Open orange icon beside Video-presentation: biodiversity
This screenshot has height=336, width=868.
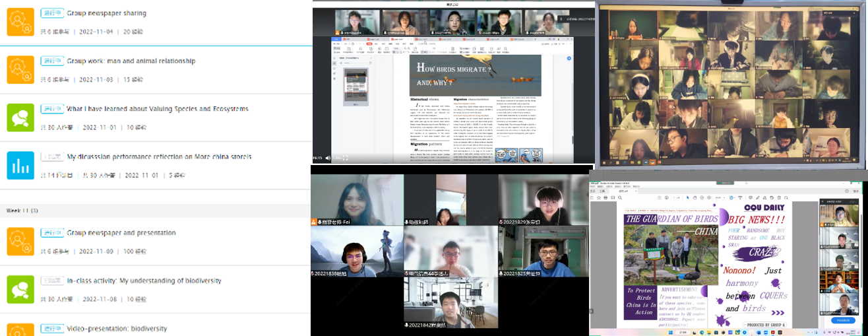click(20, 329)
